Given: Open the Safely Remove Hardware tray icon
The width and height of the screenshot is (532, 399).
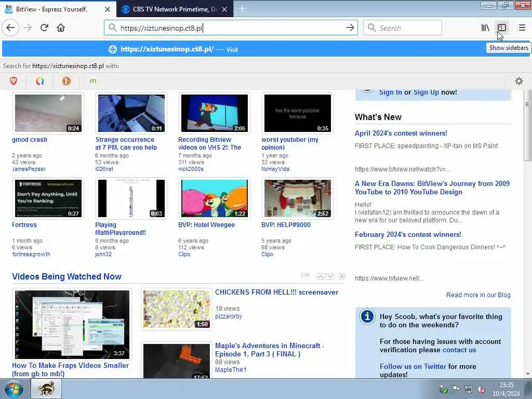Looking at the screenshot, I should pos(443,390).
